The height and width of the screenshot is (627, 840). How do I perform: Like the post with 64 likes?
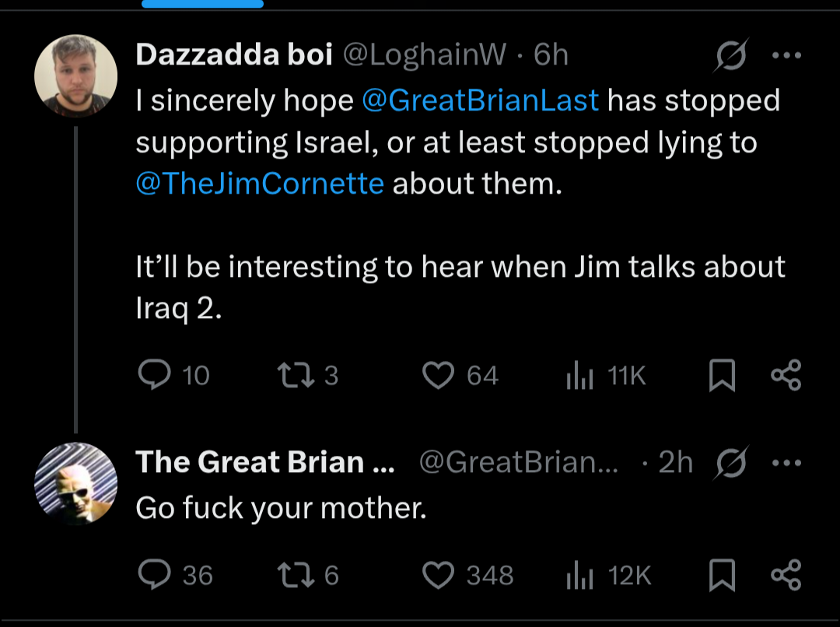[x=438, y=376]
